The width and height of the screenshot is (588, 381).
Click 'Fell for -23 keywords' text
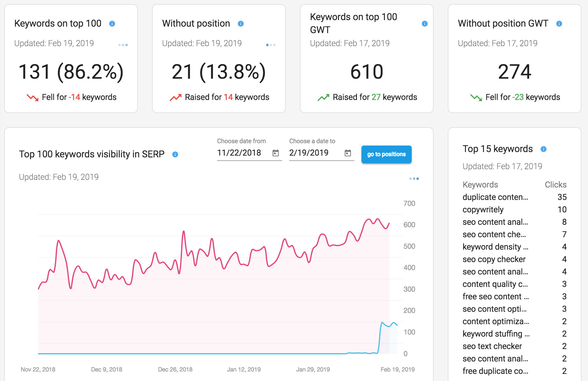(x=523, y=97)
